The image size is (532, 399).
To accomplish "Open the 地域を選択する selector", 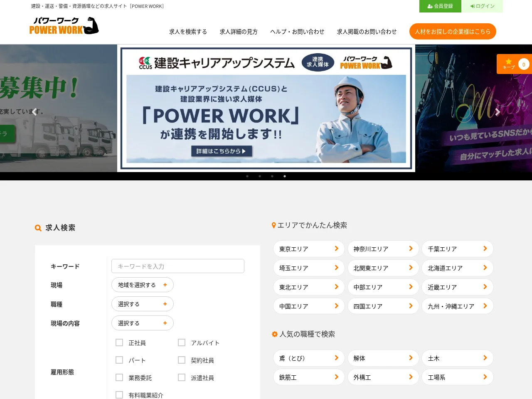I will click(x=143, y=285).
